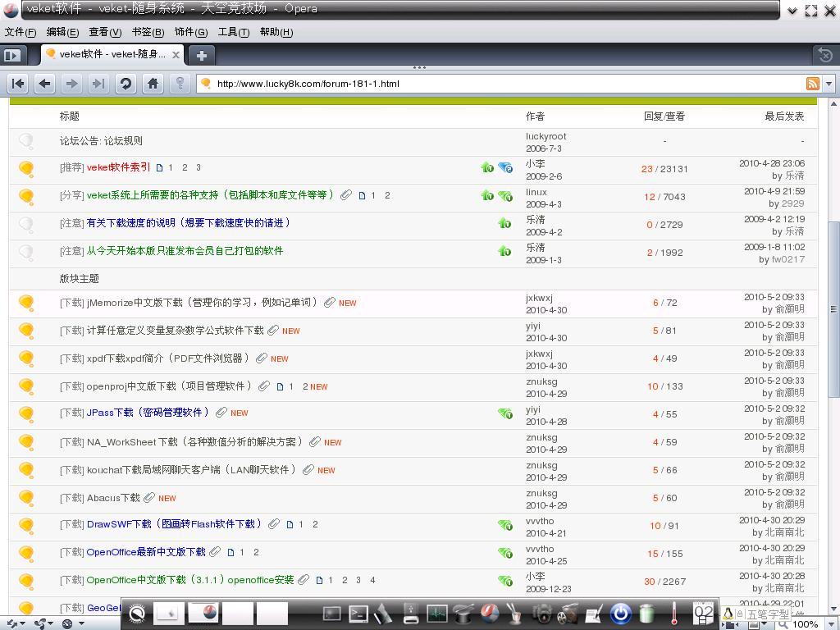The image size is (840, 630).
Task: Click the Rewind navigation button
Action: click(18, 84)
